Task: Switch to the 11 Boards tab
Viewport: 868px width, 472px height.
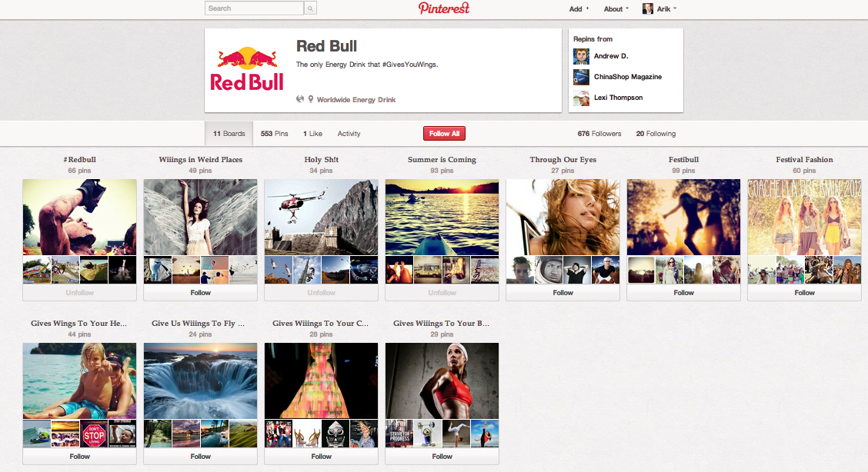Action: point(229,133)
